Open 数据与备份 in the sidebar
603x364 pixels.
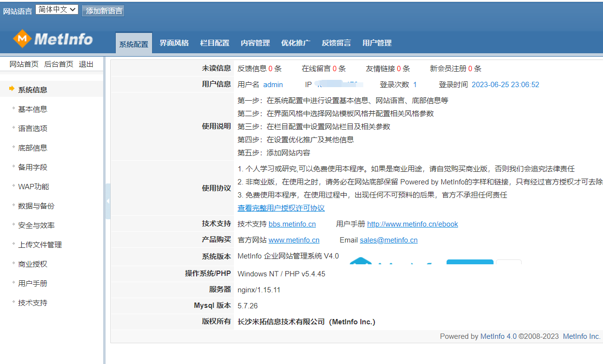pyautogui.click(x=36, y=206)
